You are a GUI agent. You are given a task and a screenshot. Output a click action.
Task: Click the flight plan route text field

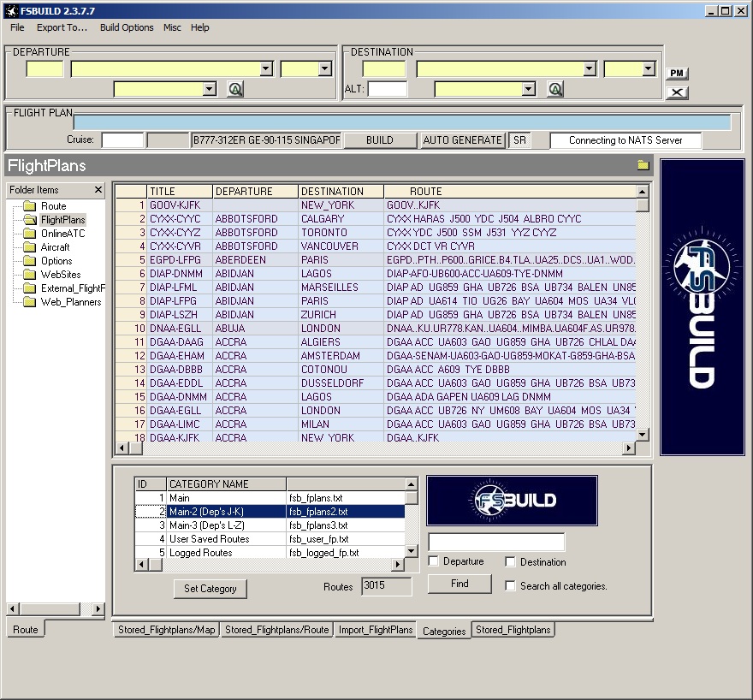(402, 122)
